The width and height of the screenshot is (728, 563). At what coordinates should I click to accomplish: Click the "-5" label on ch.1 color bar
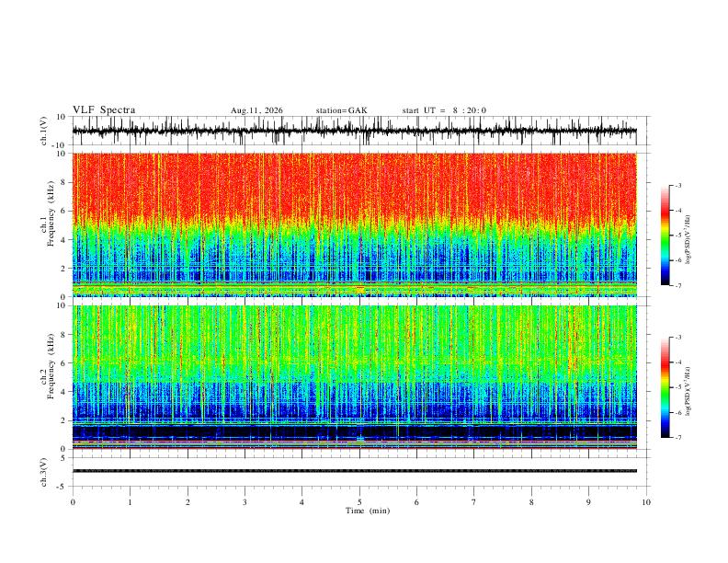678,236
